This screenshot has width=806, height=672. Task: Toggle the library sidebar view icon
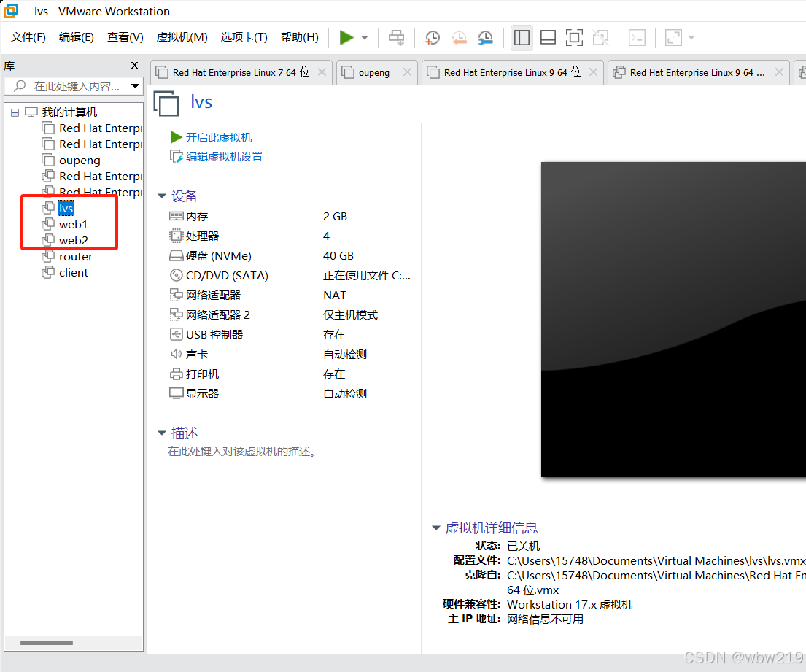(522, 37)
